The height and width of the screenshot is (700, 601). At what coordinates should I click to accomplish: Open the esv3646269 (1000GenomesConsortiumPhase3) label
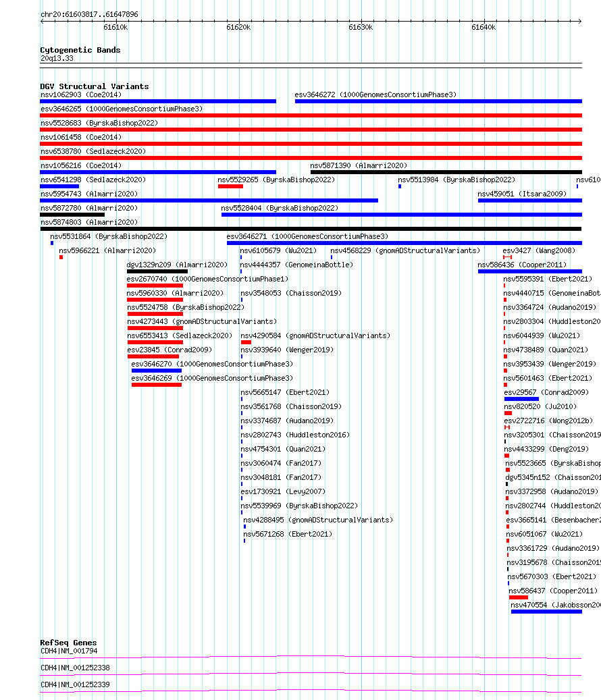click(212, 379)
